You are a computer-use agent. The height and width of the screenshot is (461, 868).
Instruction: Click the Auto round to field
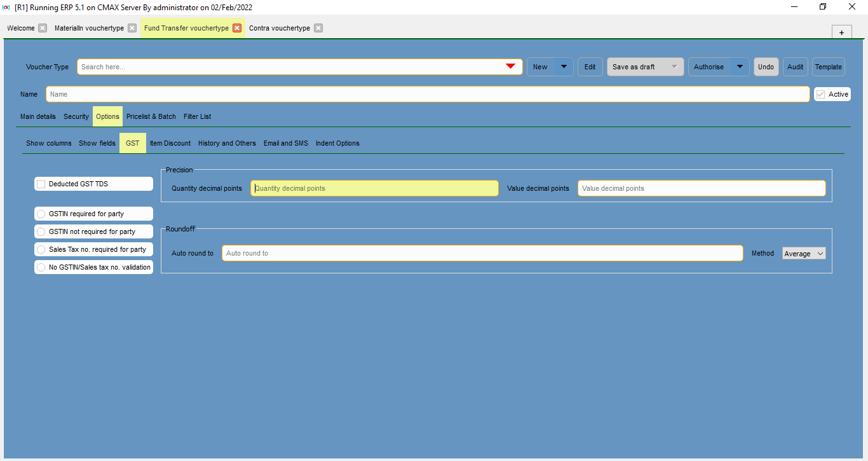coord(482,253)
